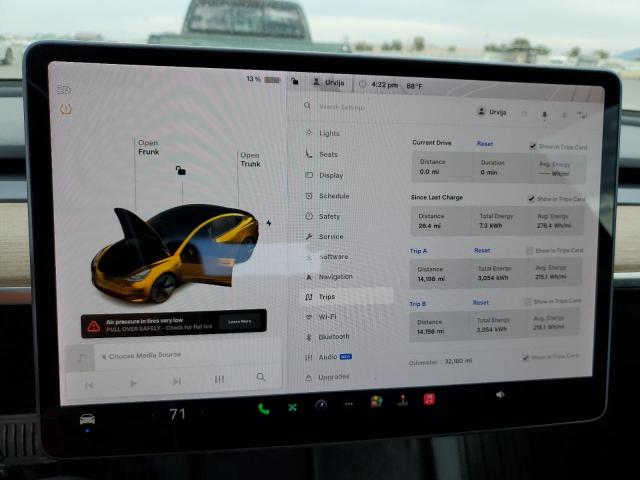The image size is (640, 480).
Task: Tap the volume speaker icon
Action: [x=500, y=394]
